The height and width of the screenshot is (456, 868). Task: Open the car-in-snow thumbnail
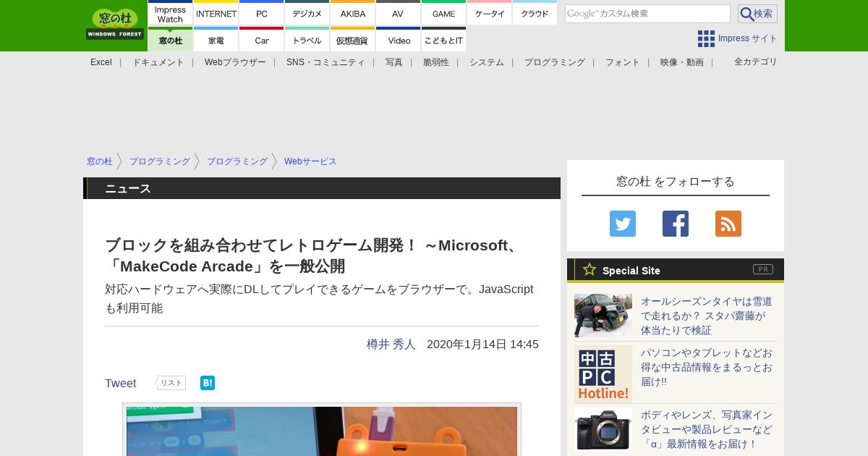coord(603,316)
